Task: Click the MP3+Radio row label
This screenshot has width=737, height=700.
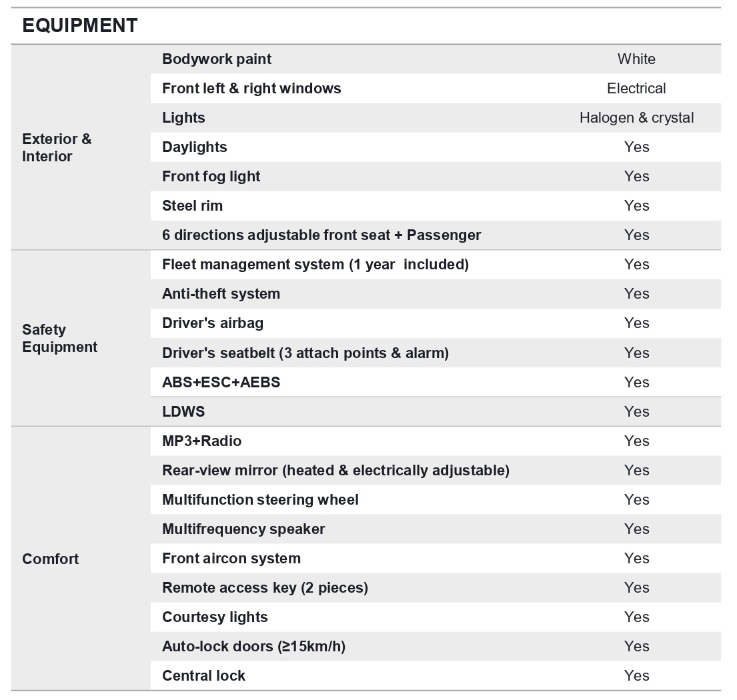Action: [x=201, y=441]
